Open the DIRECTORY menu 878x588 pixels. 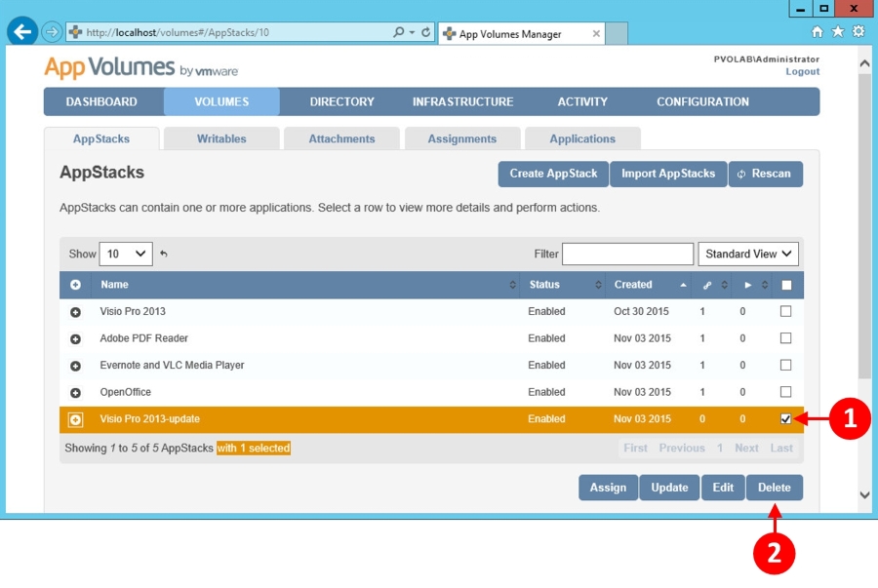point(342,101)
